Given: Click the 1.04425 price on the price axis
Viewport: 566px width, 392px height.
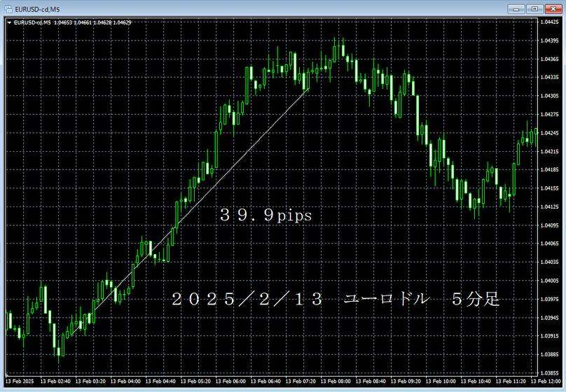Looking at the screenshot, I should (549, 22).
